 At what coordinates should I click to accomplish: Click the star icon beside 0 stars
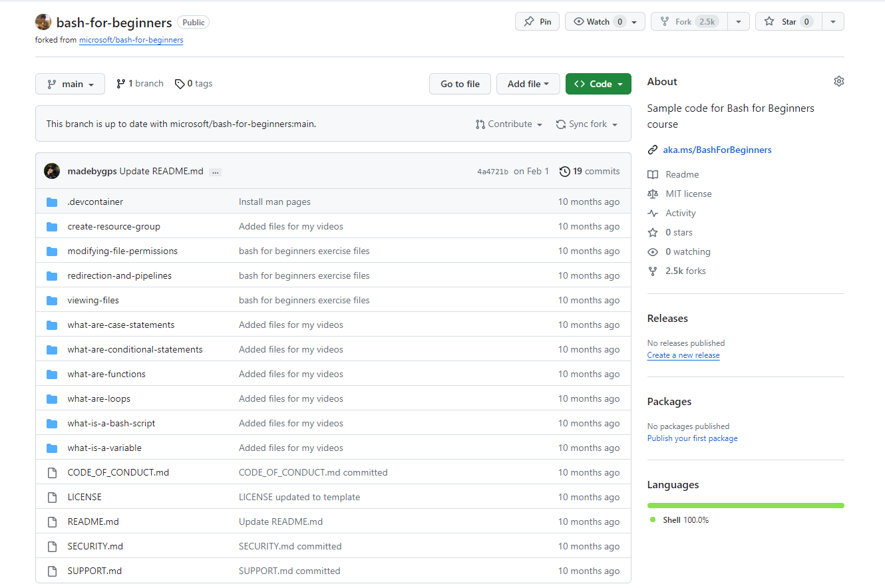(x=652, y=232)
